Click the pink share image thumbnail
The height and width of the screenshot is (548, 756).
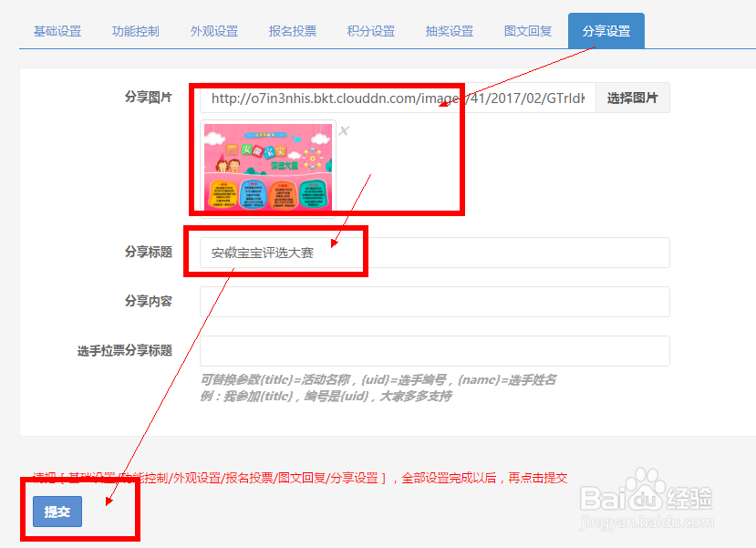click(x=268, y=166)
